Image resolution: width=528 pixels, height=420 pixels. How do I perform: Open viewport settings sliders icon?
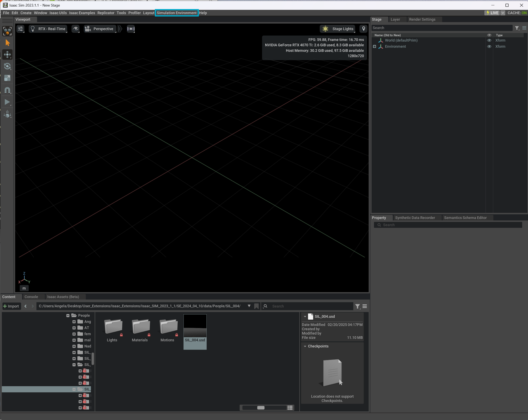[20, 29]
